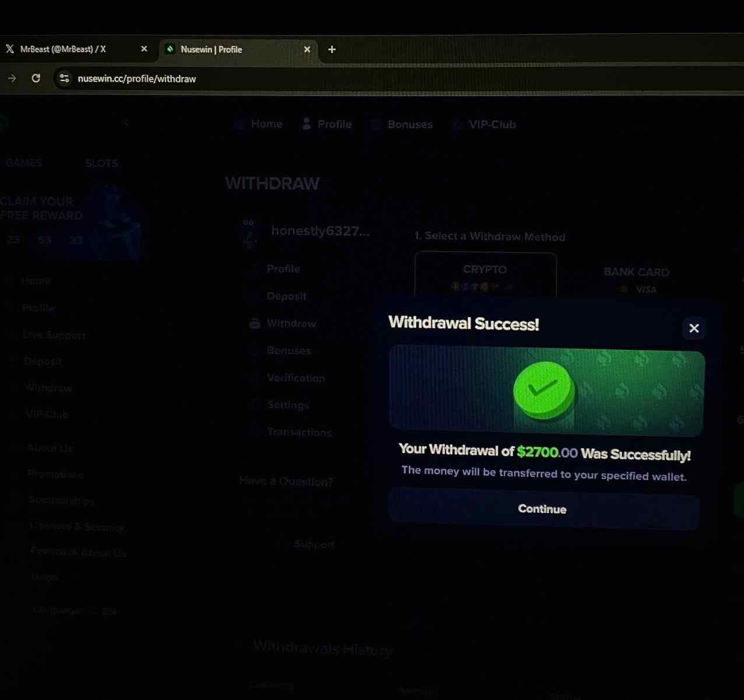Select the BANK CARD withdraw method
This screenshot has width=744, height=700.
(636, 279)
